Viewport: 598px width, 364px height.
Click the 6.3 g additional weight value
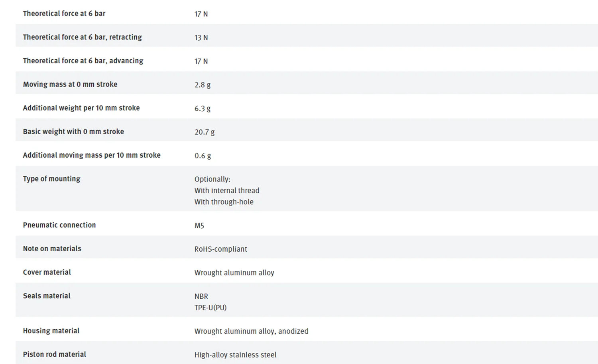click(x=203, y=108)
